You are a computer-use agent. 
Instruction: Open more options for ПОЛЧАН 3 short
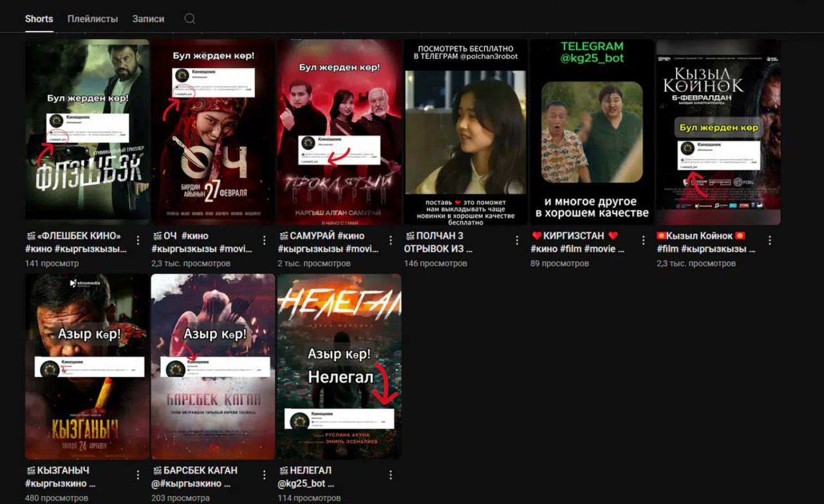click(x=517, y=241)
